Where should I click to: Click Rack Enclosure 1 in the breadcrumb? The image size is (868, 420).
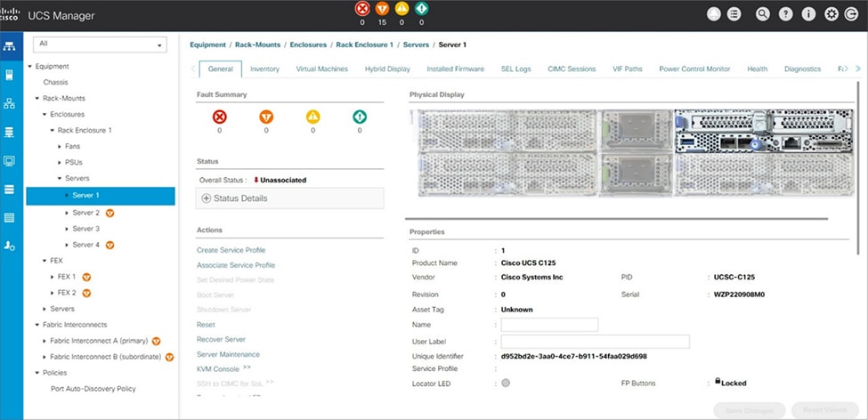[x=364, y=44]
